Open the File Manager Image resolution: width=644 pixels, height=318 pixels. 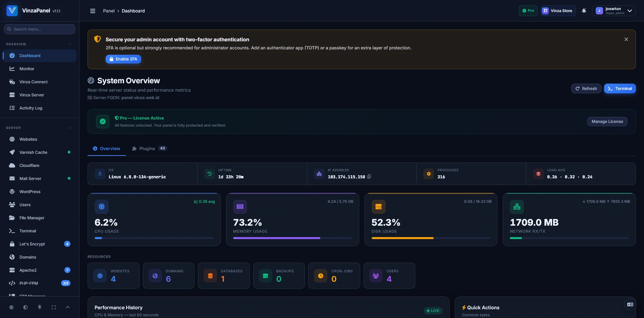click(40, 218)
